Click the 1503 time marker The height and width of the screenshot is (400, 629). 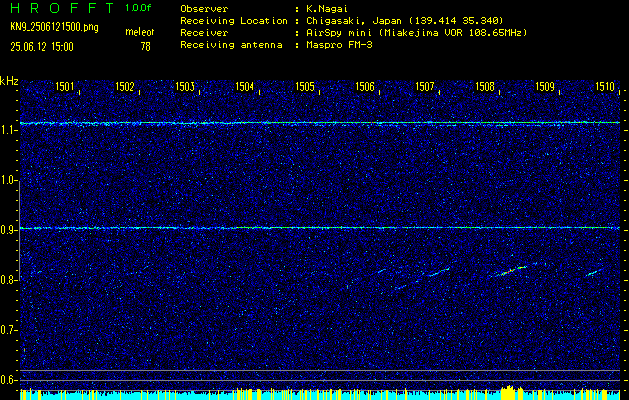pos(185,86)
